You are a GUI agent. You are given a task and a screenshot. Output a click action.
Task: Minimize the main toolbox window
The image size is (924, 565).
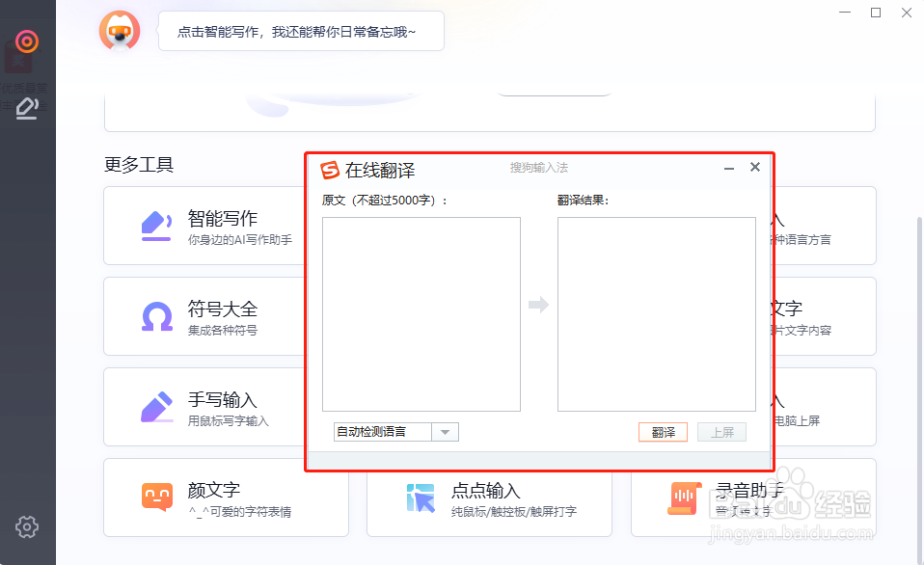coord(845,13)
